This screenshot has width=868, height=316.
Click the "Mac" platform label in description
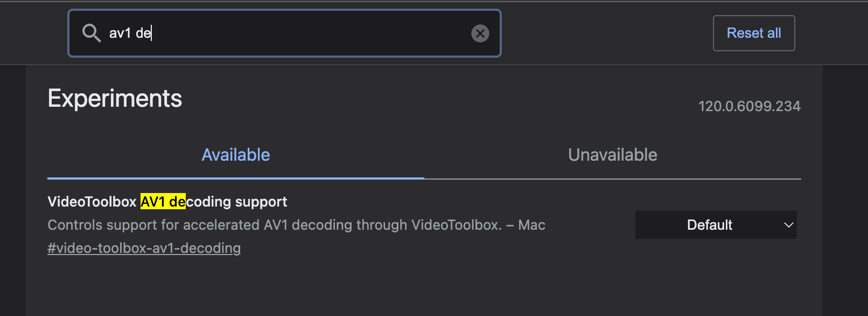point(531,225)
